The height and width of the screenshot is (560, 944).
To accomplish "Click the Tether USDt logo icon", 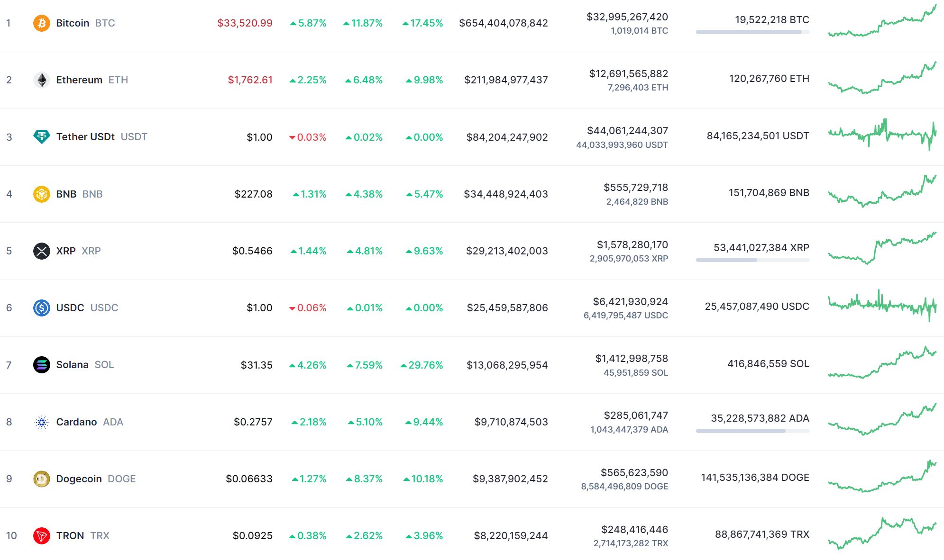I will click(42, 136).
